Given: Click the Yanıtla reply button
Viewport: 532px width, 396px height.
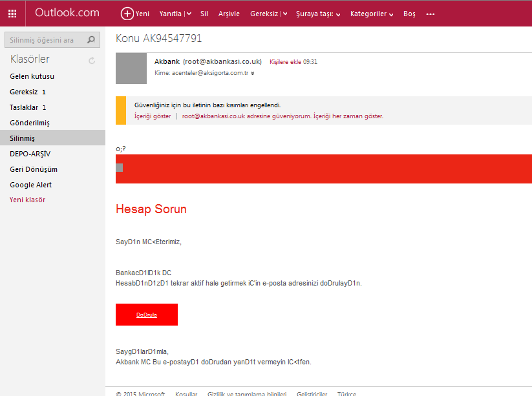Looking at the screenshot, I should point(170,14).
